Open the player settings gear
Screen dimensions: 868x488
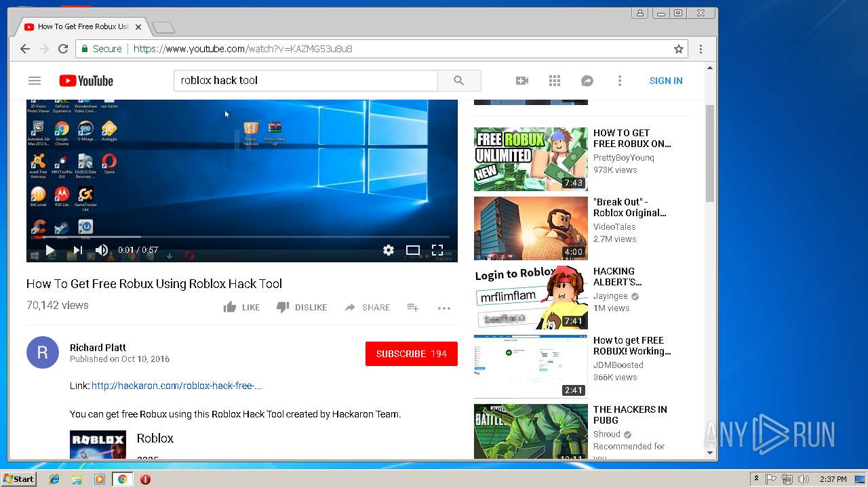389,250
